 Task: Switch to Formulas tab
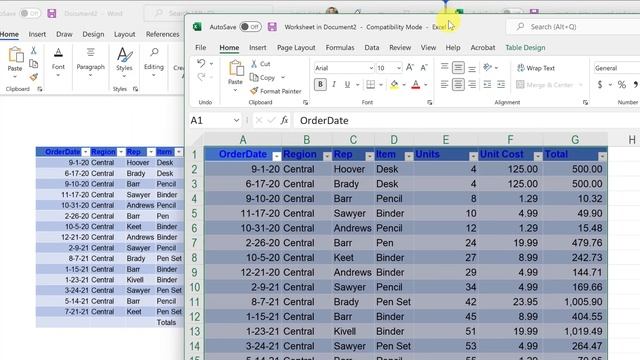[x=340, y=48]
